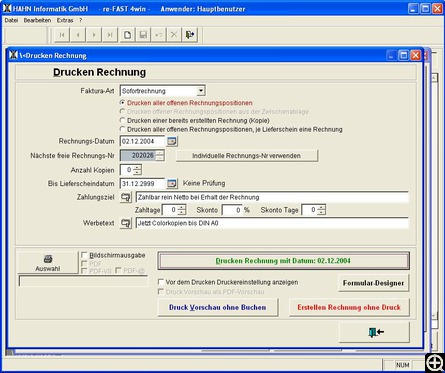
Task: Open calendar picker for Rechnungs-Datum
Action: tap(172, 141)
